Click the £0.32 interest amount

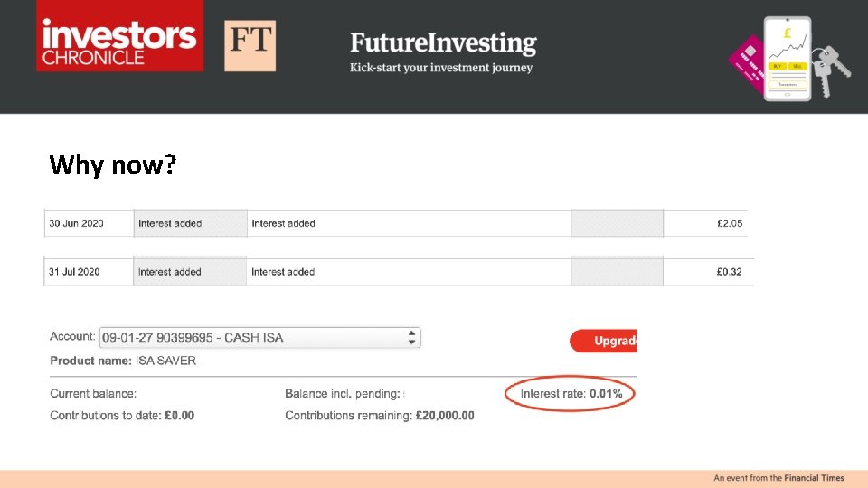coord(729,272)
